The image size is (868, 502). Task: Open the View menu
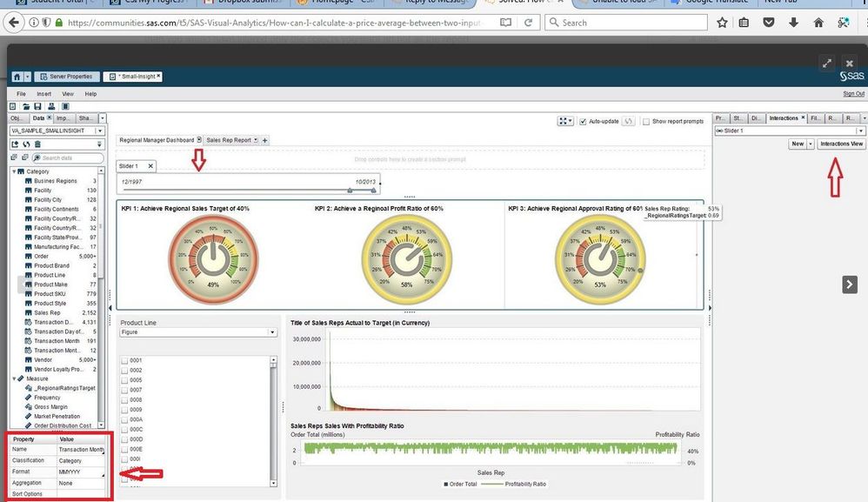click(68, 94)
